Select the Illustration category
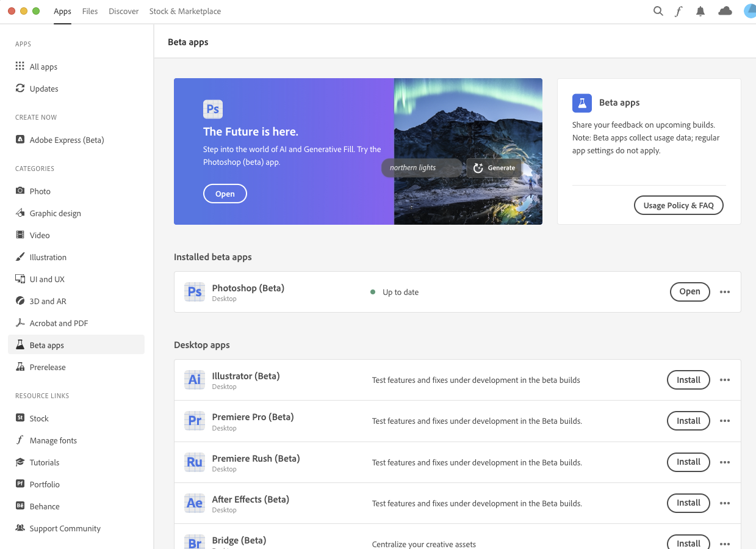The height and width of the screenshot is (549, 756). pyautogui.click(x=76, y=257)
